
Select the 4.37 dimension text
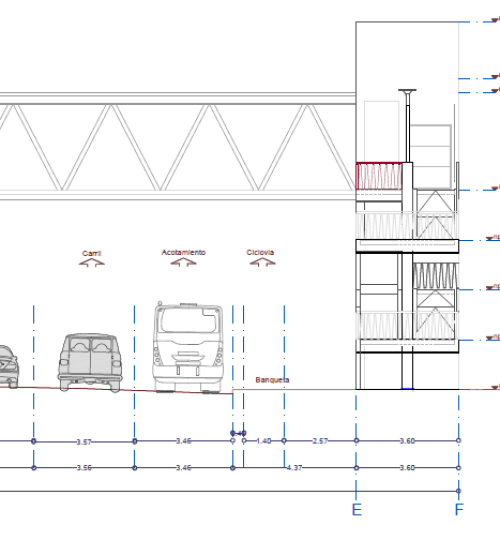pos(294,468)
